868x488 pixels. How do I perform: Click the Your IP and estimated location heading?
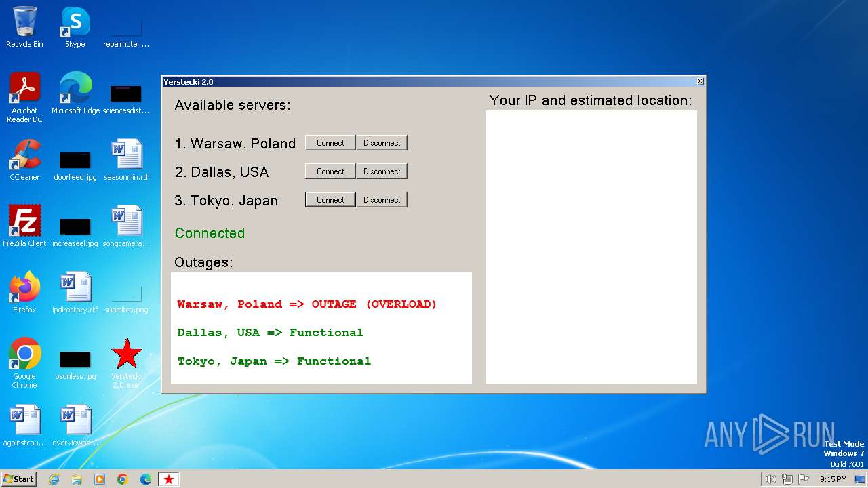coord(591,100)
